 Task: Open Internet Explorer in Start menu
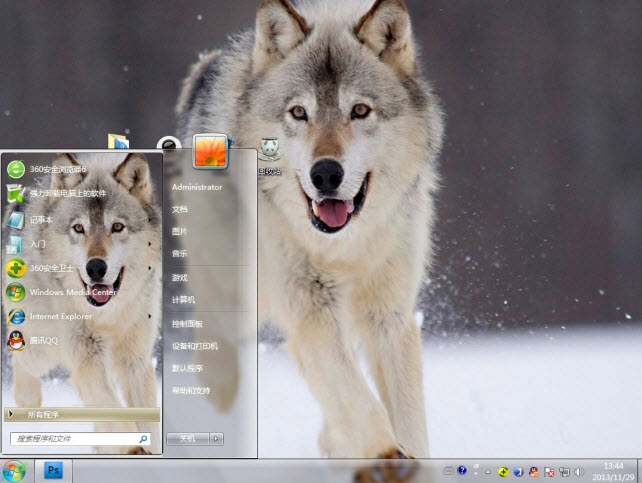point(60,317)
